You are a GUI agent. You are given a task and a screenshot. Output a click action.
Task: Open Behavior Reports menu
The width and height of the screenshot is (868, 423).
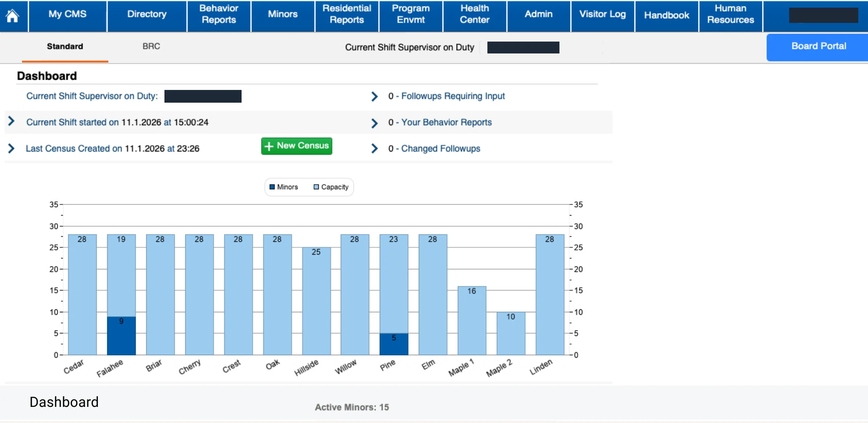(219, 16)
